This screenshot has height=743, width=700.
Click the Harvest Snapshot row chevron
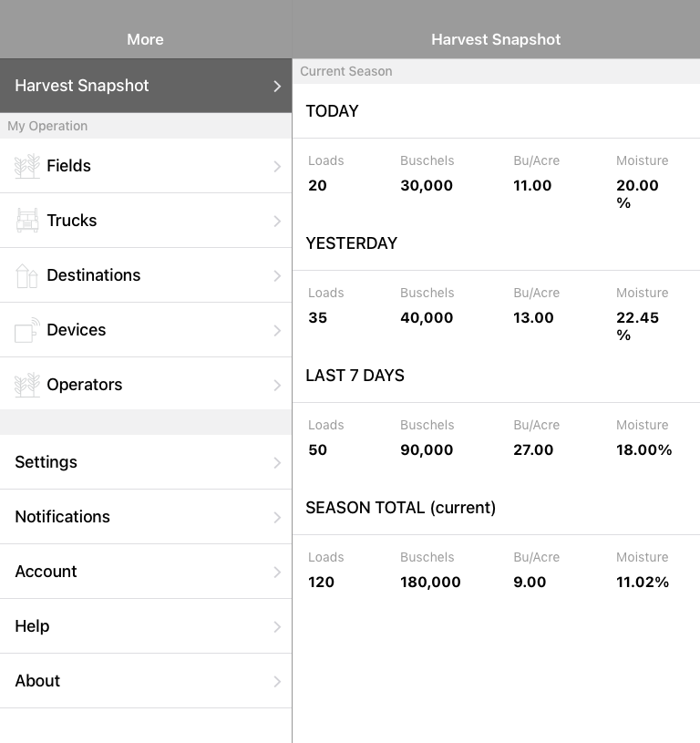[277, 87]
